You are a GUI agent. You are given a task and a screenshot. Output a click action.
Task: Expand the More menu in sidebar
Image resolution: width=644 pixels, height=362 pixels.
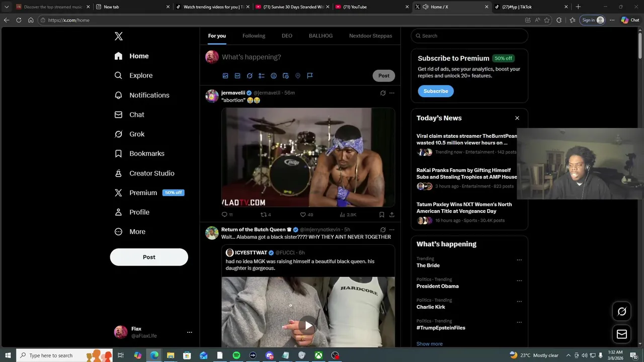coord(130,232)
